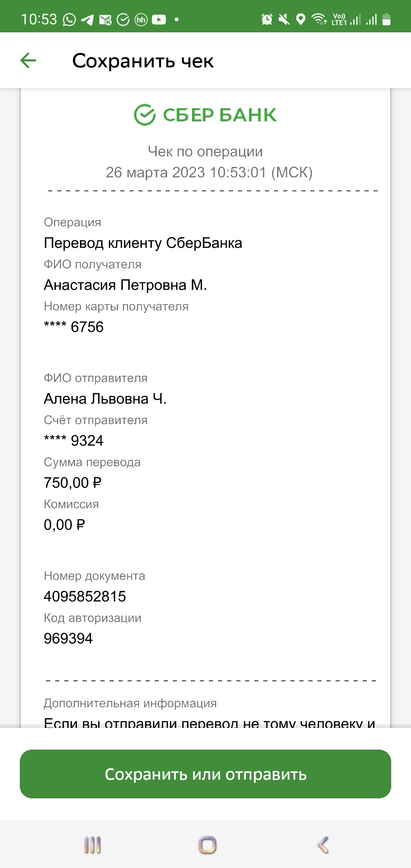411x868 pixels.
Task: Open recent apps navigation button
Action: (x=92, y=845)
